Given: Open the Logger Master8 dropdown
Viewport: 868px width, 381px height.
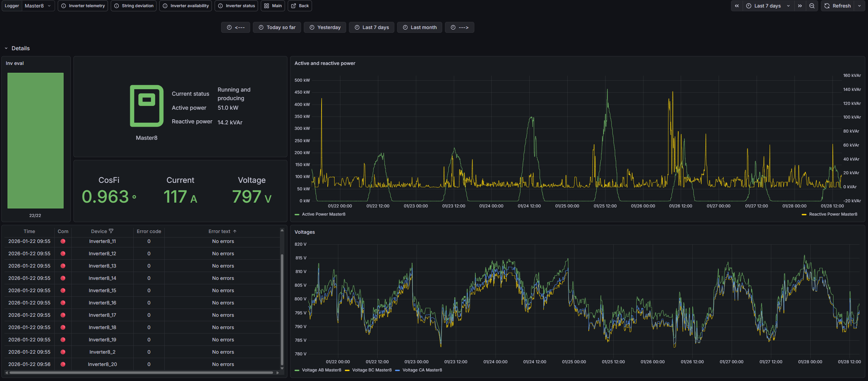Looking at the screenshot, I should tap(38, 6).
